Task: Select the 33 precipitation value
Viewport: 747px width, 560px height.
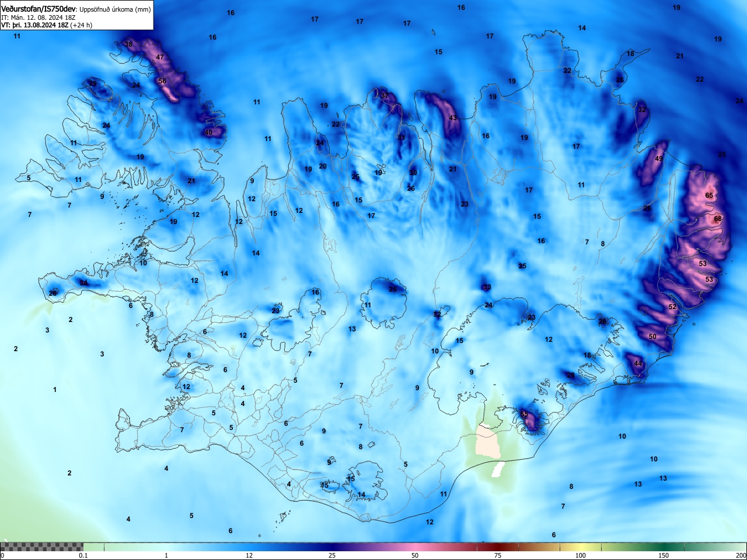Action: [x=487, y=287]
